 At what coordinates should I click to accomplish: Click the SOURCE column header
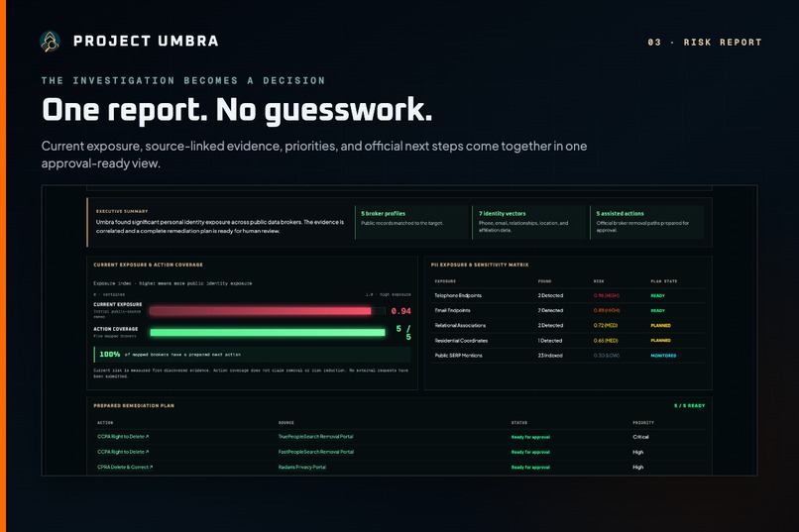click(x=285, y=423)
